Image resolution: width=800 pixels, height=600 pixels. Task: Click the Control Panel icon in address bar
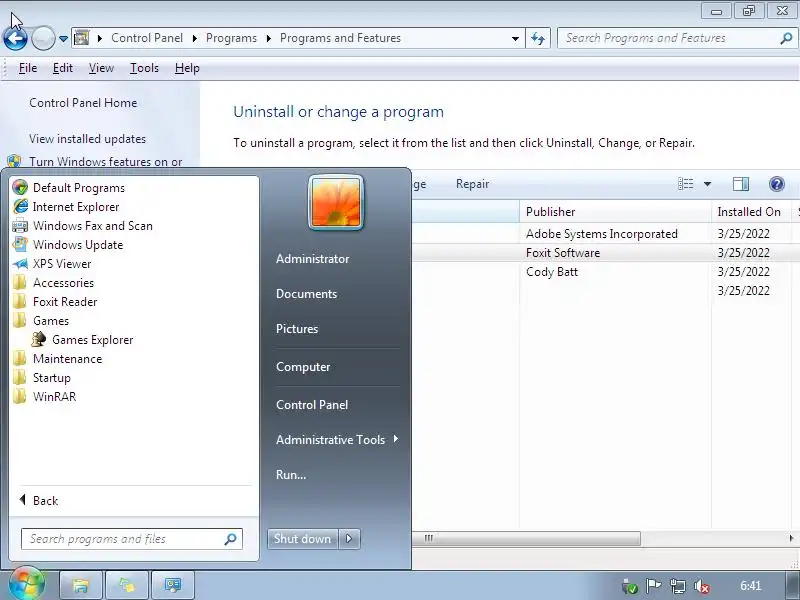tap(81, 38)
